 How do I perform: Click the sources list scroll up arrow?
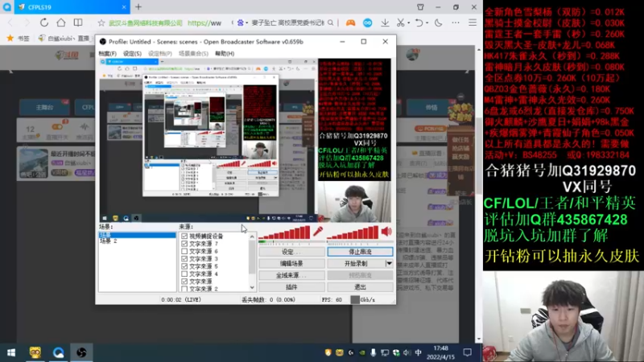[252, 237]
